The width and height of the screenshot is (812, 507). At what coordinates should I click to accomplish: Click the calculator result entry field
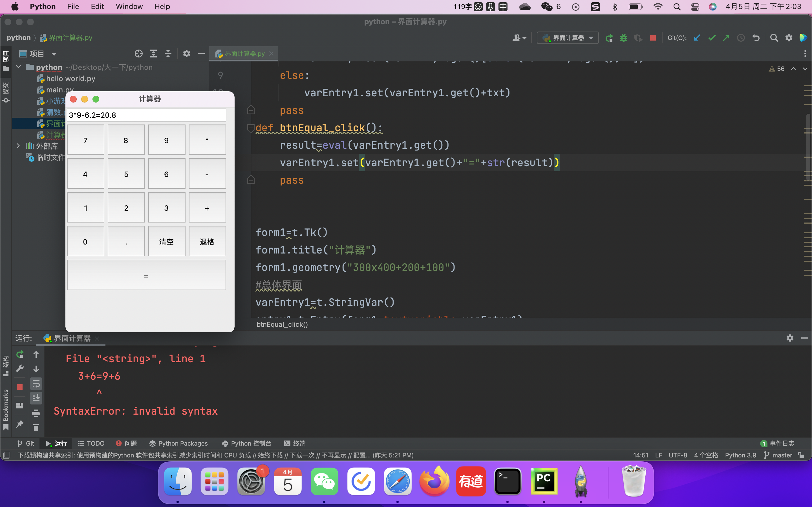(x=146, y=115)
